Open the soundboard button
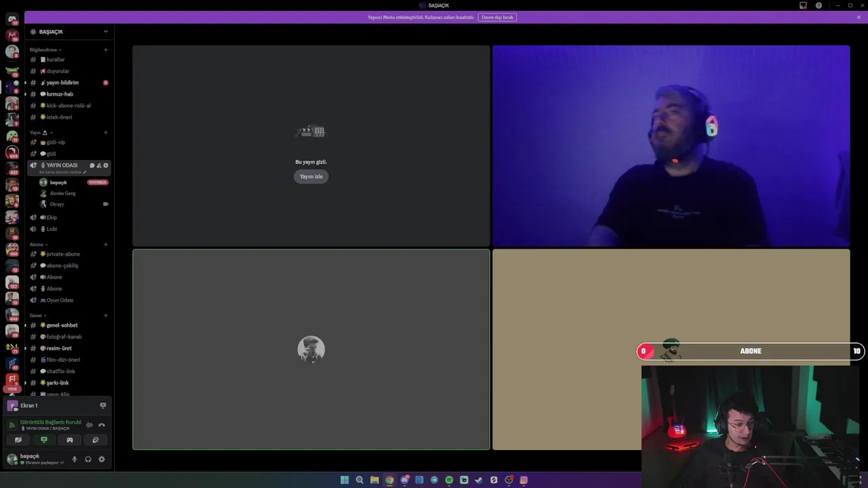868x488 pixels. coord(96,440)
